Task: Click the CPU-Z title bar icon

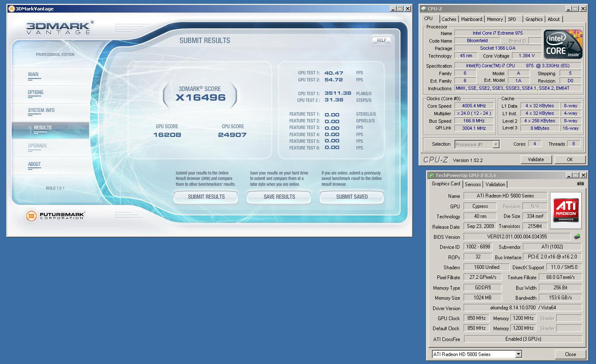Action: (424, 9)
